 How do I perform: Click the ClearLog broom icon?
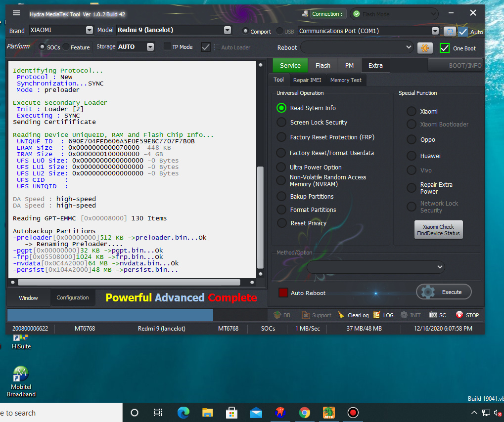(341, 315)
